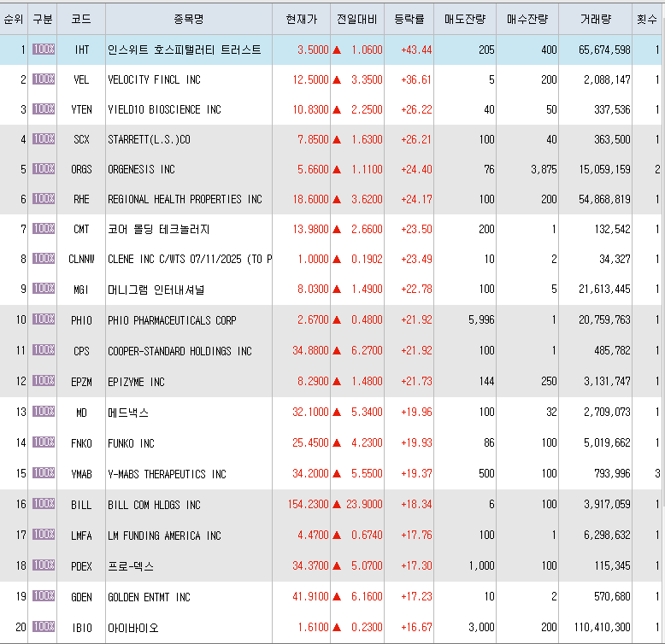Click the 100% badge in FNKO row
The height and width of the screenshot is (644, 665).
pyautogui.click(x=44, y=442)
